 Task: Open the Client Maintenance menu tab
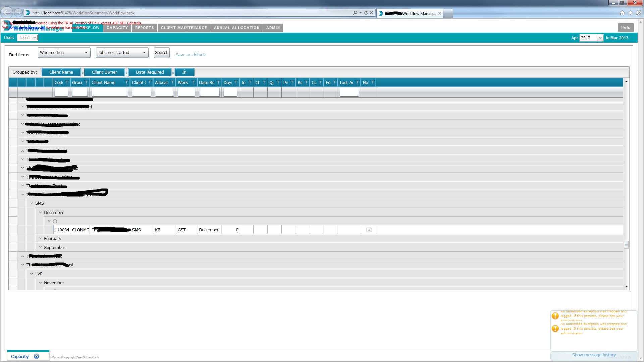pos(183,28)
